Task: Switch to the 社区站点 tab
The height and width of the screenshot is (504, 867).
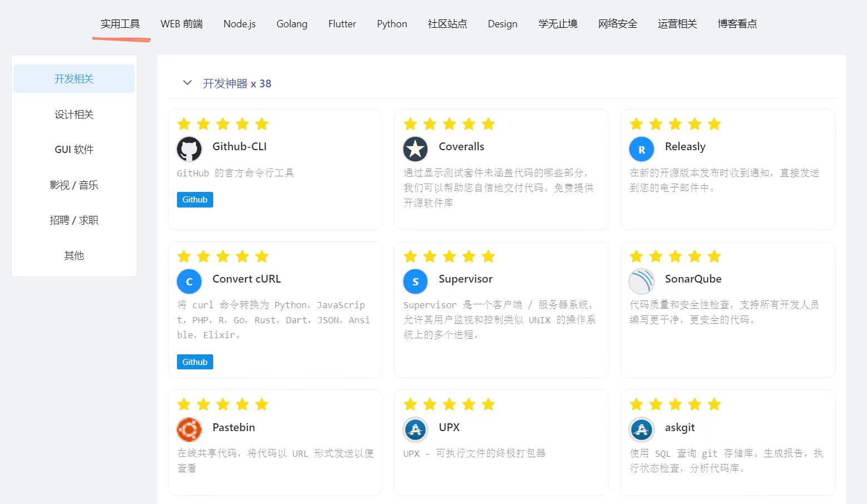Action: (x=447, y=24)
